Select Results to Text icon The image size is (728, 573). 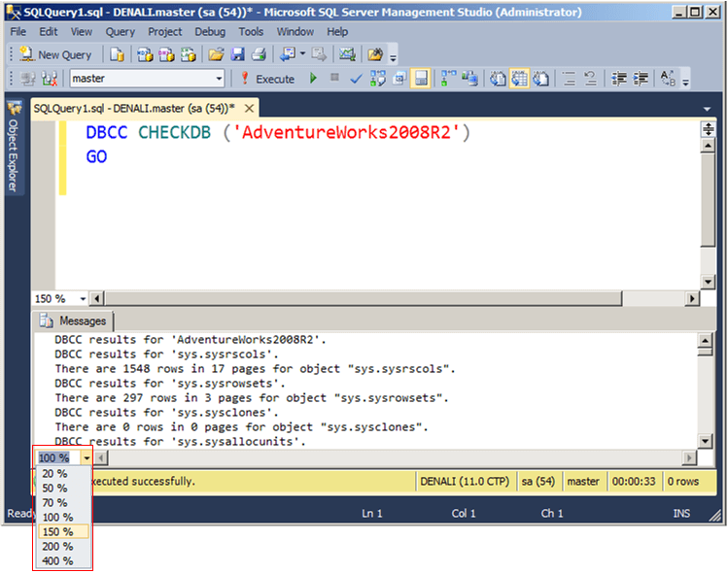(498, 79)
